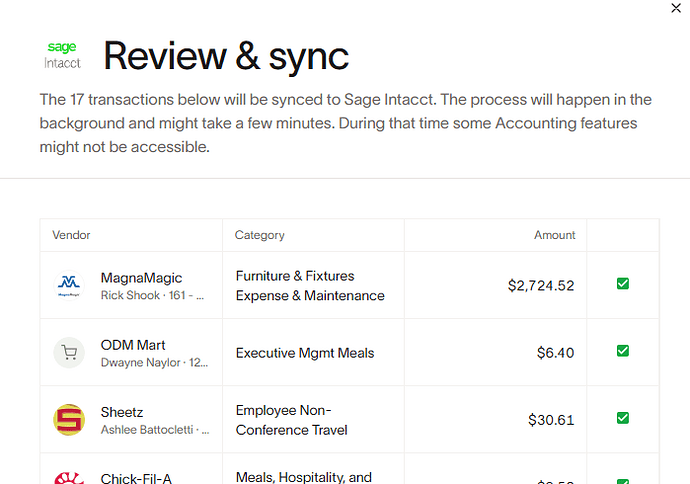The image size is (690, 484).
Task: Click the 17 transactions description paragraph
Action: click(x=345, y=123)
